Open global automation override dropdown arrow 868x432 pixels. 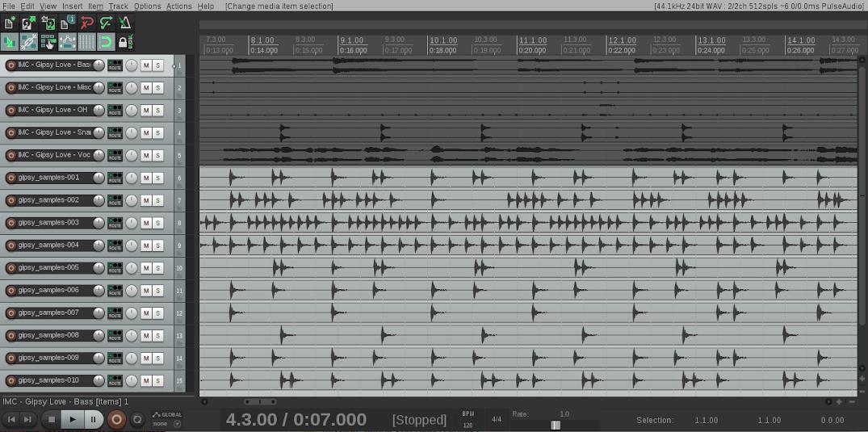177,424
